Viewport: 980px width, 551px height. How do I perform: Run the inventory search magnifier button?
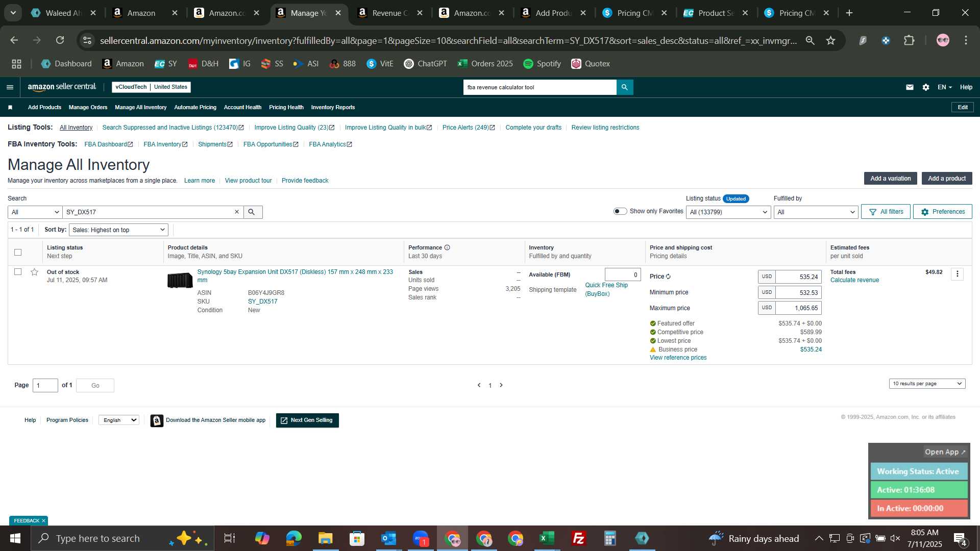[252, 212]
